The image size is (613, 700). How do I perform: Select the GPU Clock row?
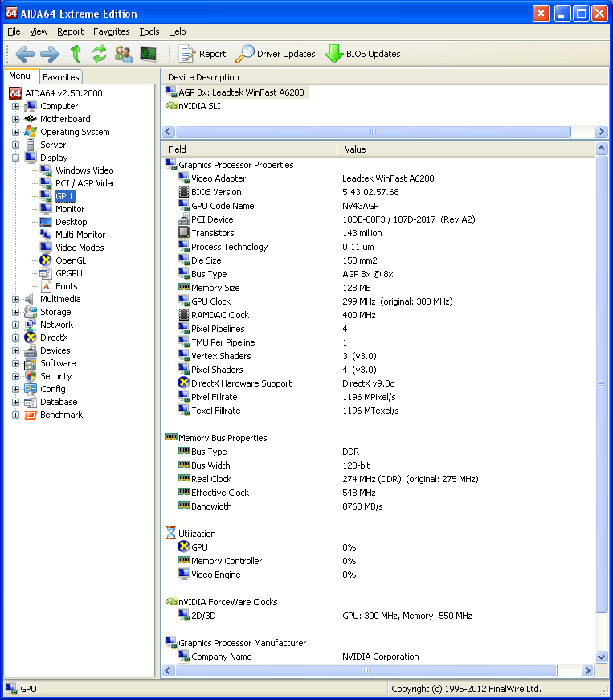[x=378, y=302]
